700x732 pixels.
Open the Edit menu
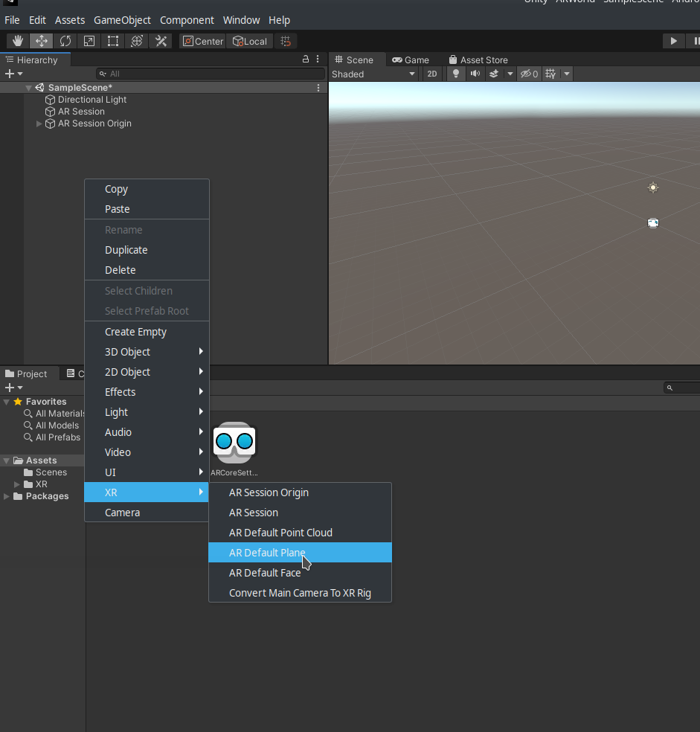point(37,20)
